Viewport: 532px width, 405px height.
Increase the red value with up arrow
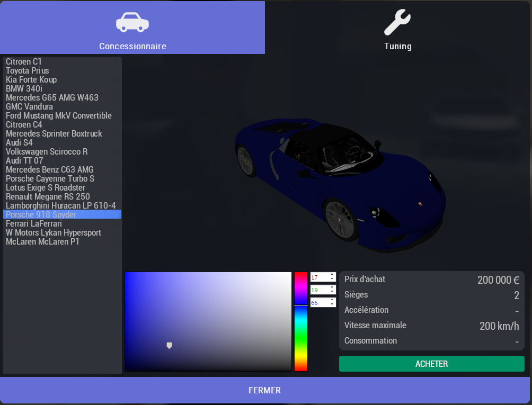pos(332,275)
